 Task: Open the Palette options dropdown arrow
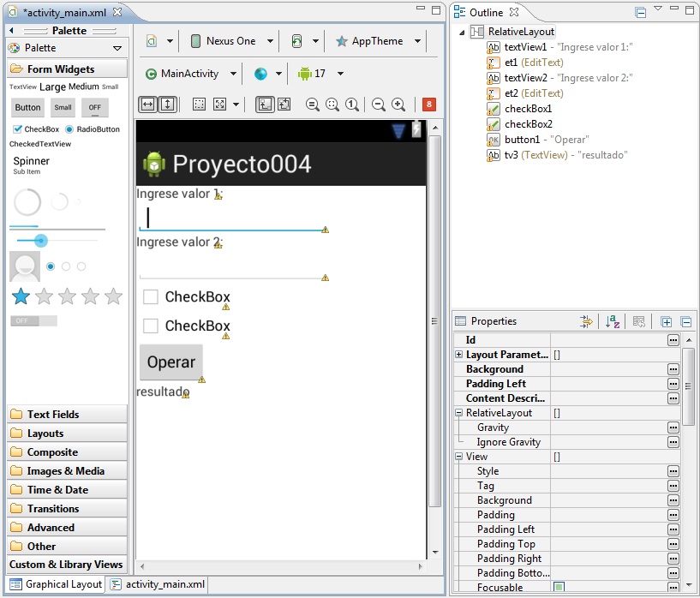[117, 48]
